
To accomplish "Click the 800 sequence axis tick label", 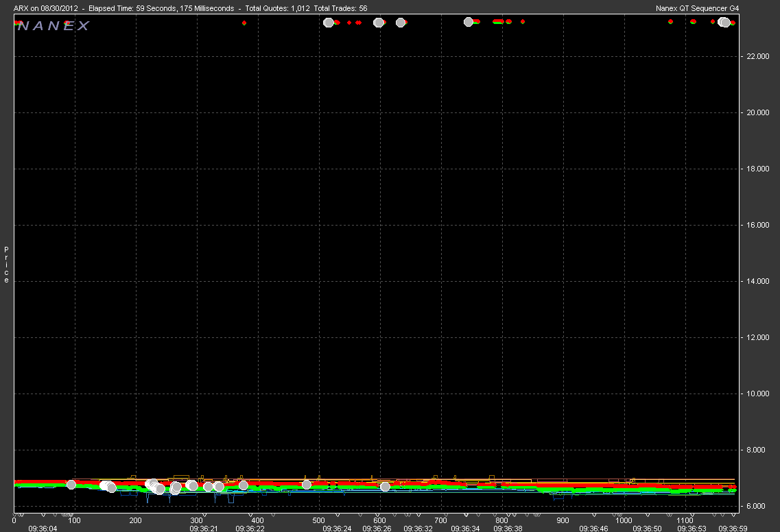I will tap(502, 520).
